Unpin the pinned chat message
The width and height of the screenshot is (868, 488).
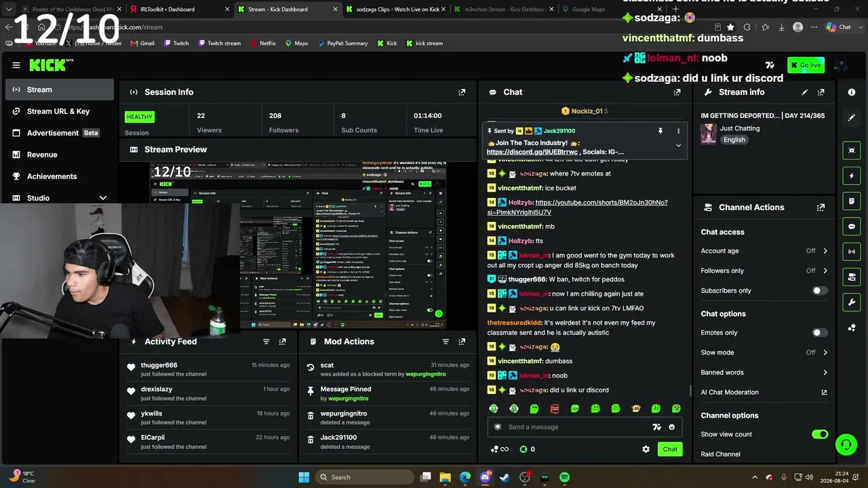[660, 131]
